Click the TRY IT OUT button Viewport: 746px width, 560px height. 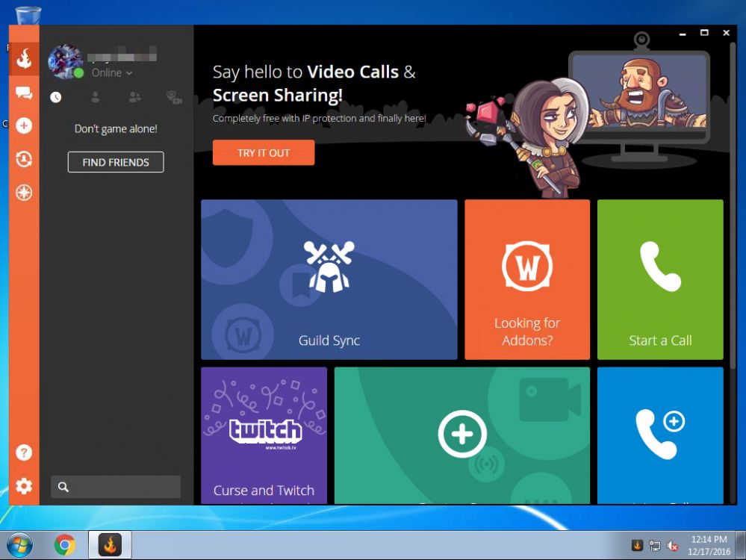click(264, 153)
